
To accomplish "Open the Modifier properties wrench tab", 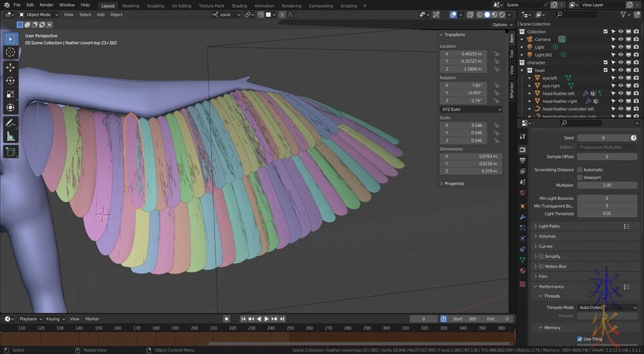I will coord(522,217).
